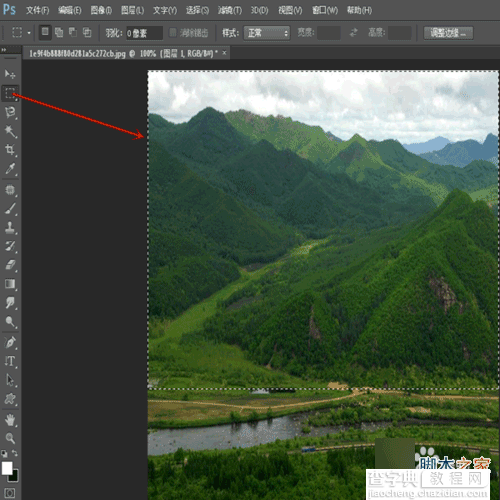
Task: Open the 窗口(W) menu
Action: (x=325, y=10)
